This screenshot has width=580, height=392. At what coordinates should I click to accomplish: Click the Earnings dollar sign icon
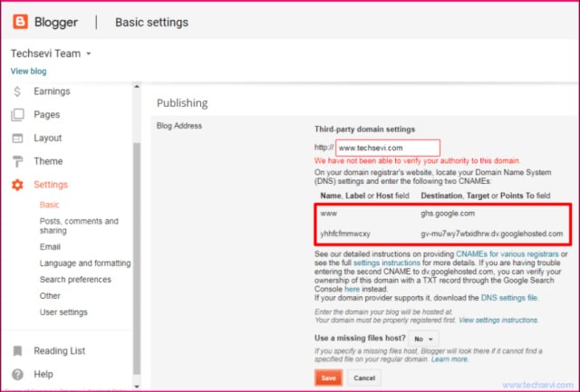(x=17, y=91)
